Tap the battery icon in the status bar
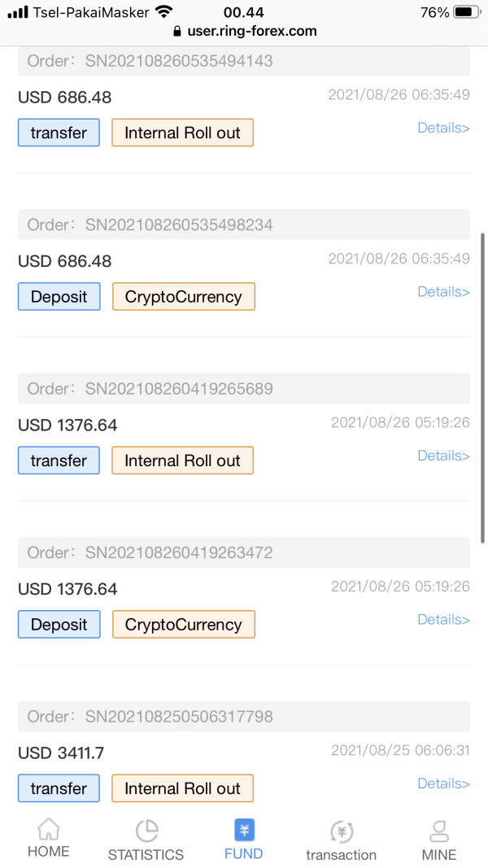488x868 pixels. [468, 12]
